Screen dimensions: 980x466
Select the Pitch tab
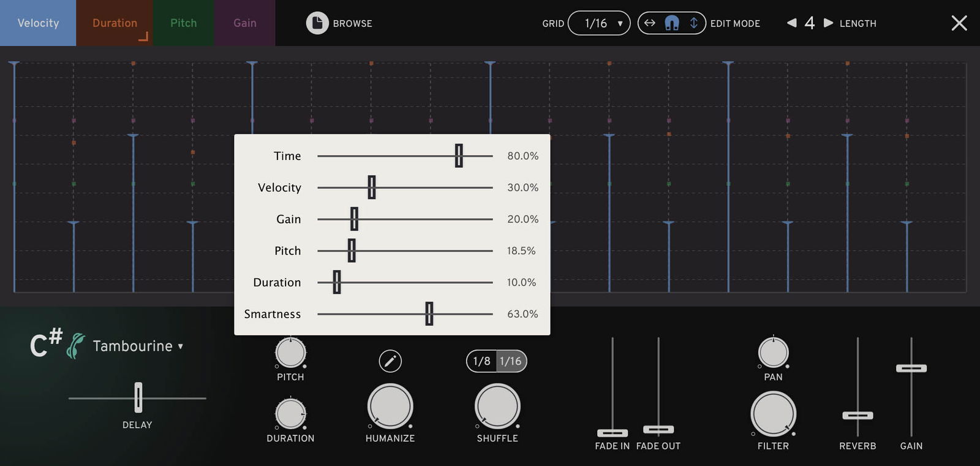tap(183, 23)
